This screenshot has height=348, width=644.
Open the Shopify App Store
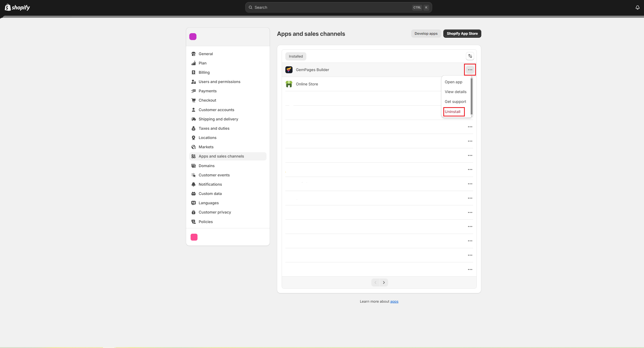tap(462, 34)
